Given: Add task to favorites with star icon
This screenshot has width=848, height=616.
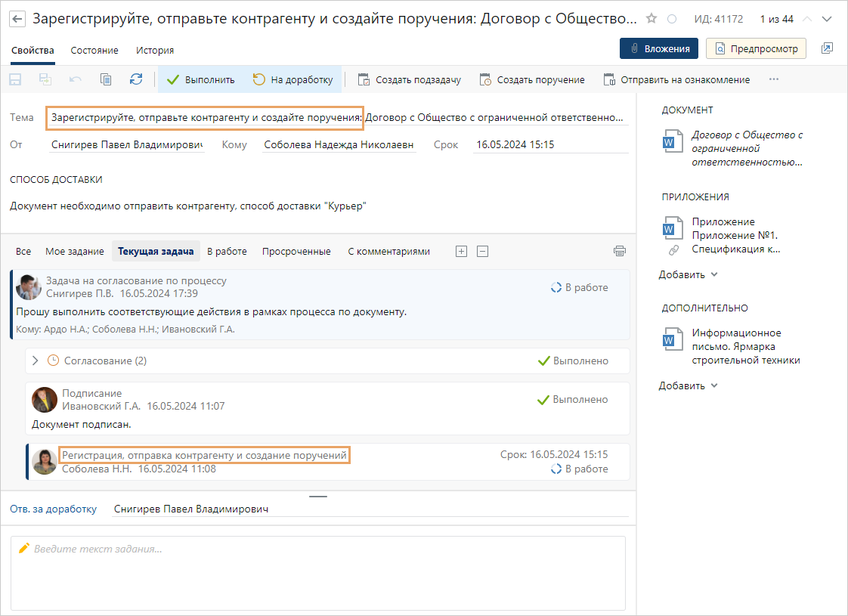Looking at the screenshot, I should point(652,19).
